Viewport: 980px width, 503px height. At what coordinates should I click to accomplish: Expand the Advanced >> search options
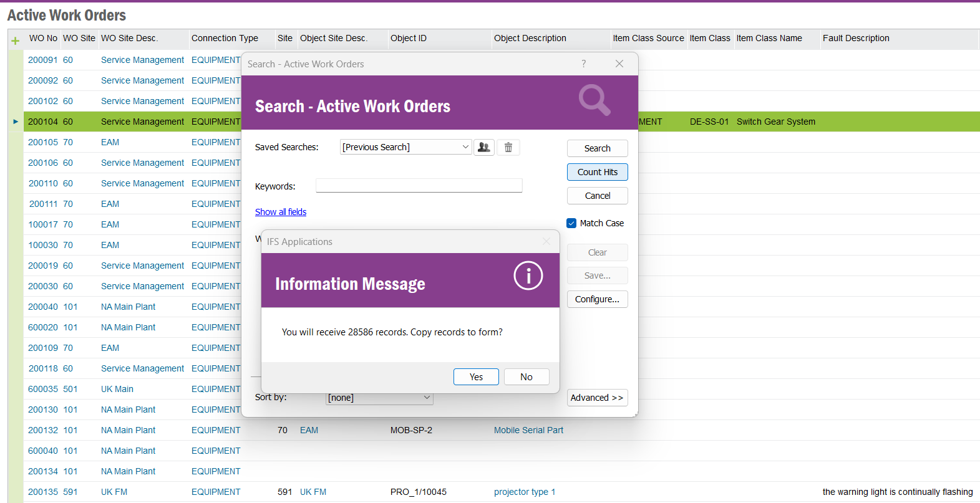tap(597, 398)
